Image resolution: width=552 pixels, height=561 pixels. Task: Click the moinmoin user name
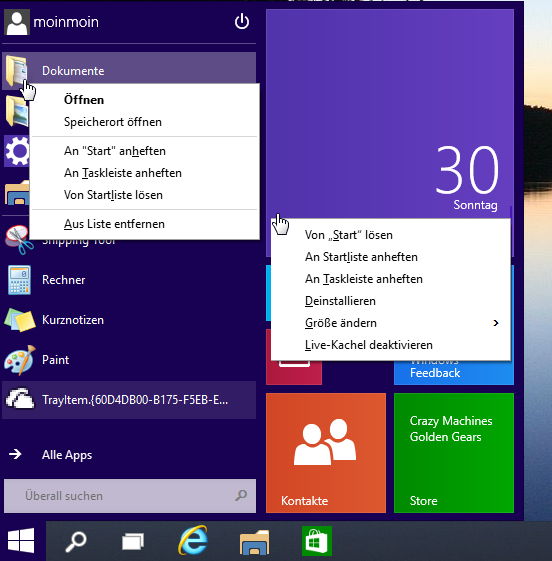[x=66, y=22]
